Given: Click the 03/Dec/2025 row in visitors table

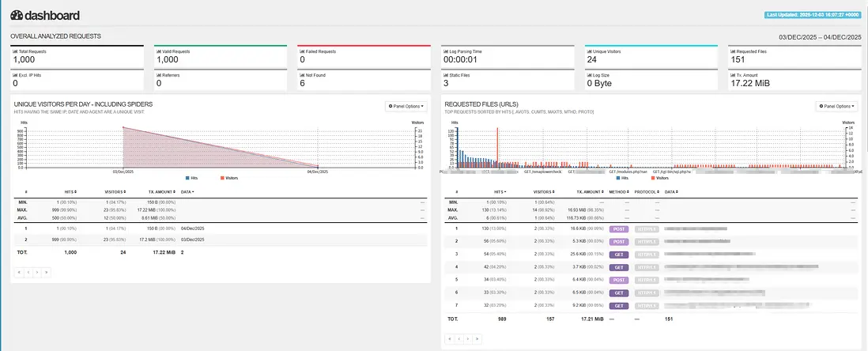Looking at the screenshot, I should (x=193, y=239).
